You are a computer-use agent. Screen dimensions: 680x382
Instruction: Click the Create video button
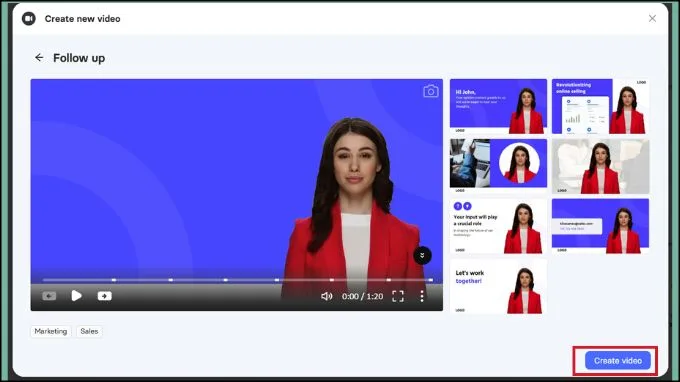pos(618,360)
